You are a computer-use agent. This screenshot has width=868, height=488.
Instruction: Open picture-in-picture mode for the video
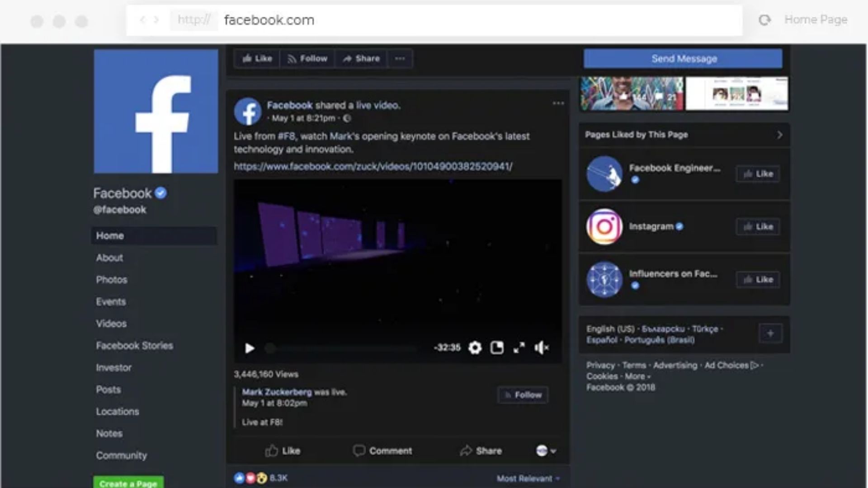(497, 347)
